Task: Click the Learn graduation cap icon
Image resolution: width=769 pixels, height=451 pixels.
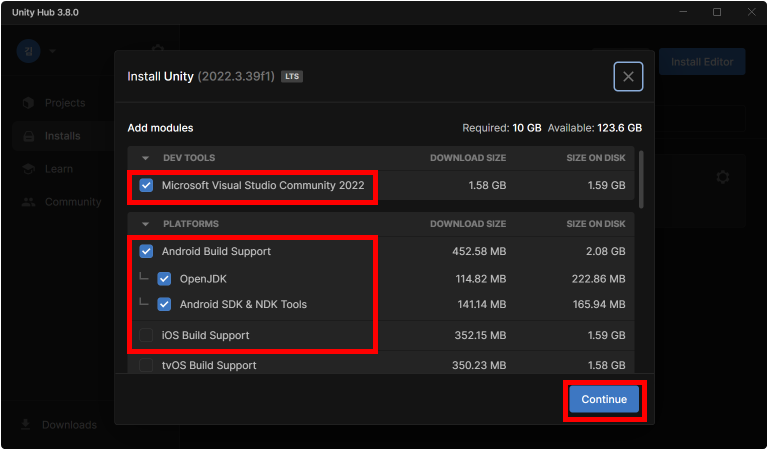Action: [x=28, y=169]
